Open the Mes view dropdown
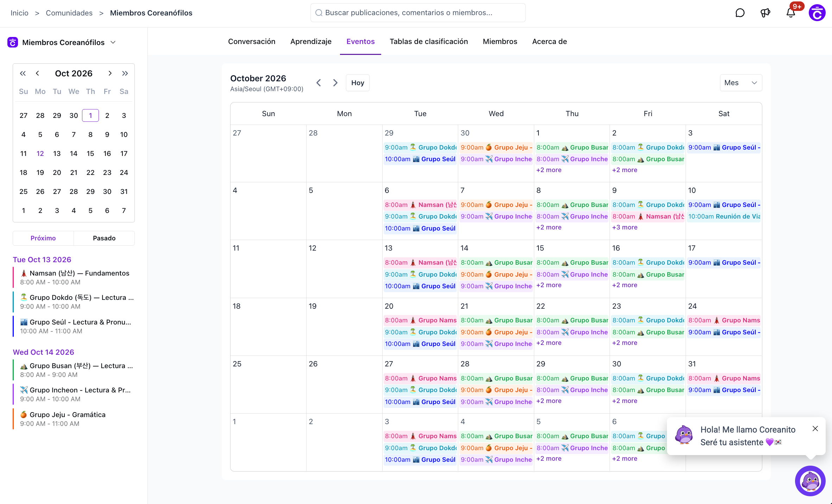Screen dimensions: 832x504 click(x=741, y=83)
